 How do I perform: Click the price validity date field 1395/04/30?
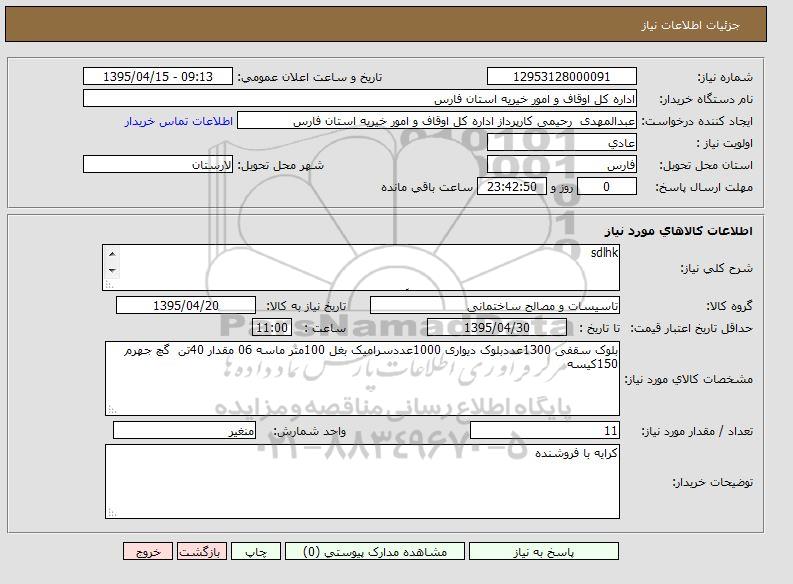point(497,328)
